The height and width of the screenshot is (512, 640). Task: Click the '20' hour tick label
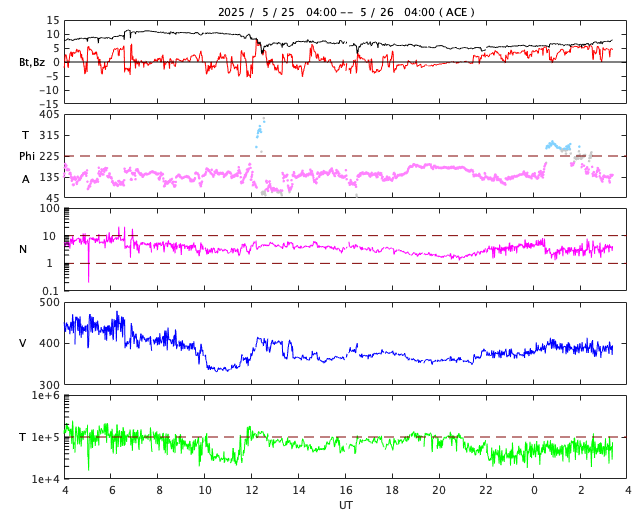click(x=439, y=490)
